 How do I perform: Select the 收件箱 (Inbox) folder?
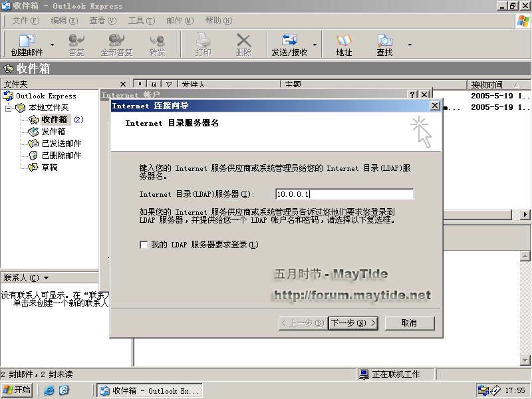(54, 120)
